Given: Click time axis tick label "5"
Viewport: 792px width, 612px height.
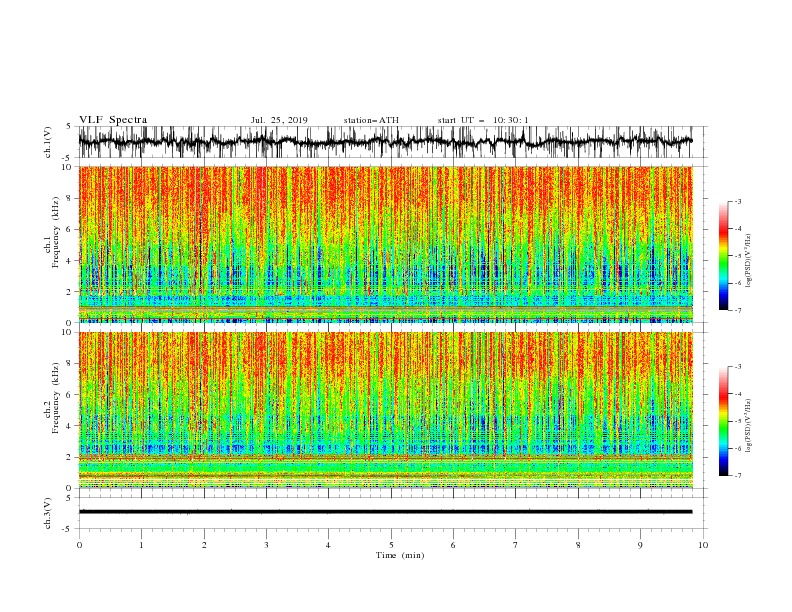Looking at the screenshot, I should tap(391, 545).
